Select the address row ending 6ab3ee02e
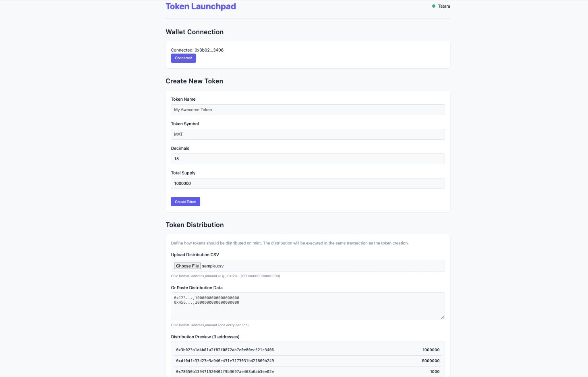Screen dimensions: 588x377 click(225, 371)
